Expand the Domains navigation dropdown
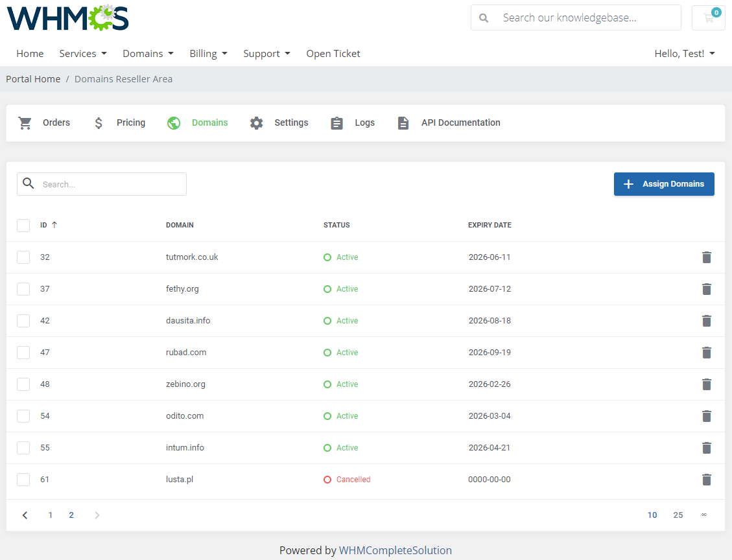The image size is (732, 560). click(148, 53)
